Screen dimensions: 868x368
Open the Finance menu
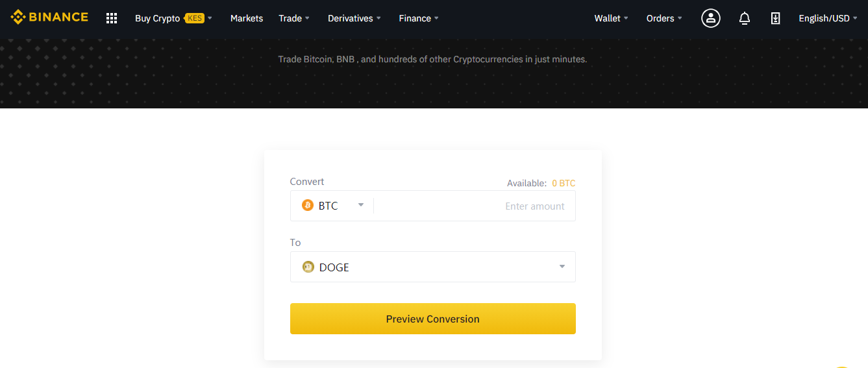point(419,18)
